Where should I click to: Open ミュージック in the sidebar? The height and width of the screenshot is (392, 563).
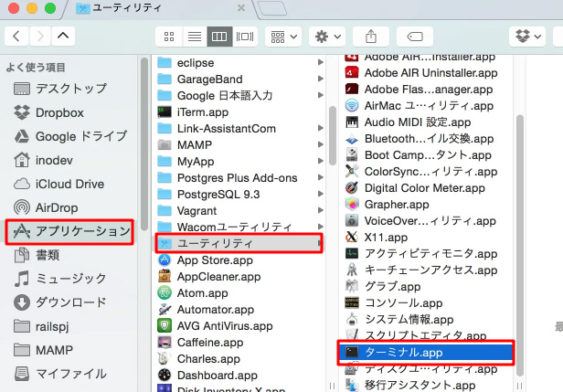60,279
